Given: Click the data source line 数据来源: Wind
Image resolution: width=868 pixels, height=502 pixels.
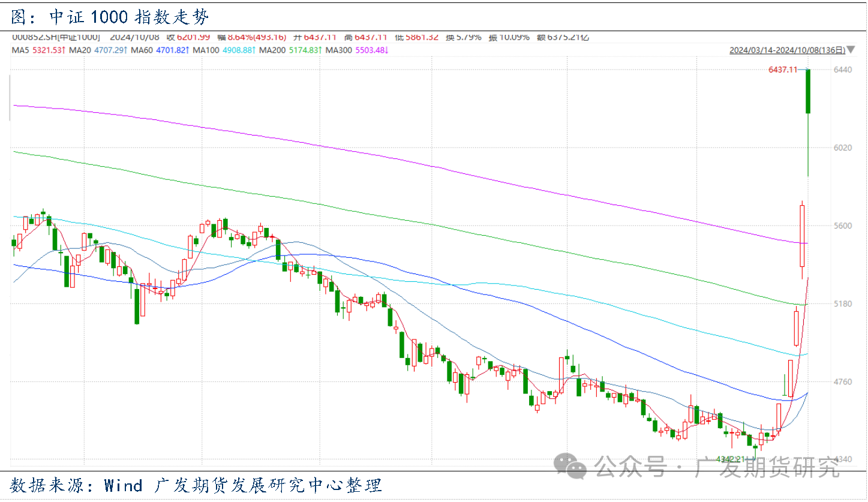Looking at the screenshot, I should tap(196, 485).
